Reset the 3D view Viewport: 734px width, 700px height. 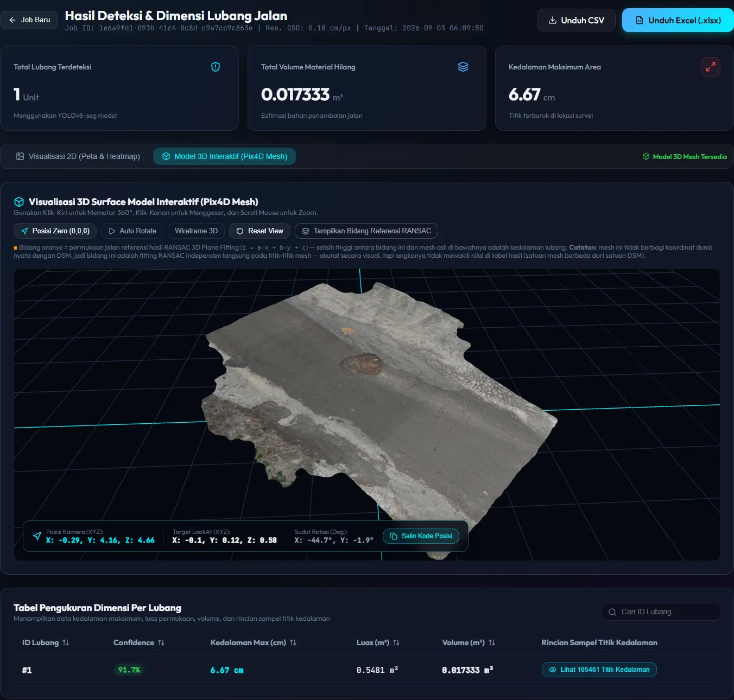(x=260, y=231)
